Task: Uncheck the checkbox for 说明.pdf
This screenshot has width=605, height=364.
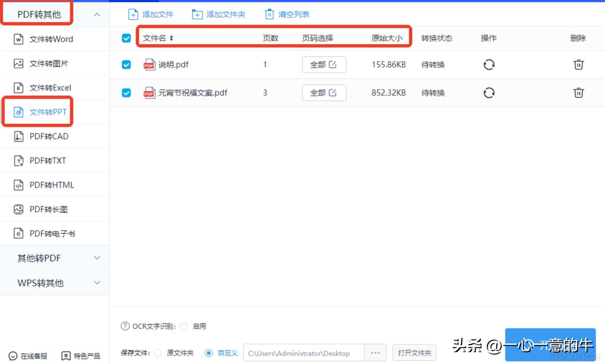Action: tap(126, 65)
